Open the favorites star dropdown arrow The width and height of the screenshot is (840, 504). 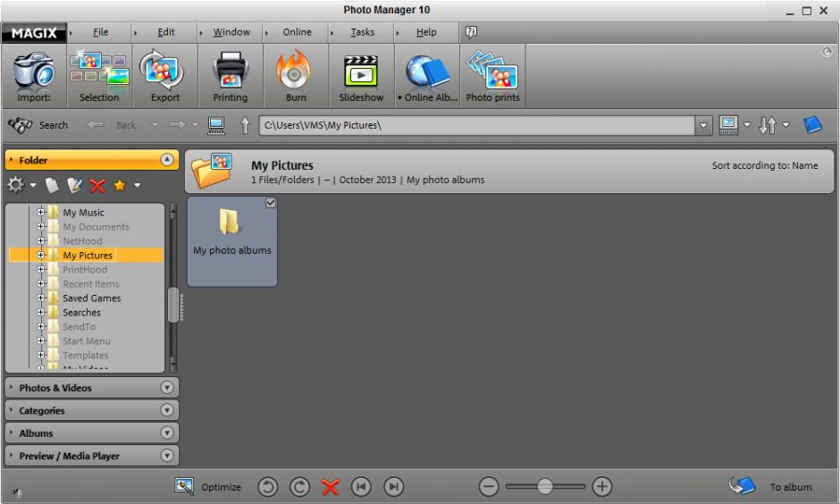(137, 185)
